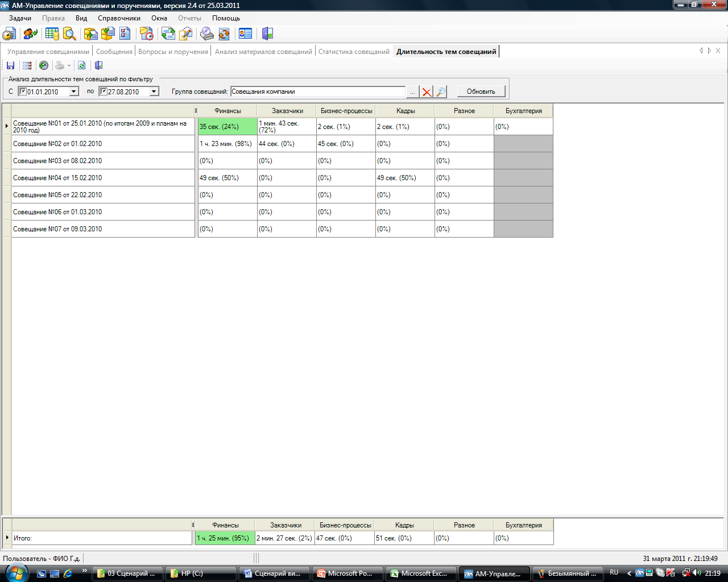Open the contact card toolbar icon

click(245, 34)
